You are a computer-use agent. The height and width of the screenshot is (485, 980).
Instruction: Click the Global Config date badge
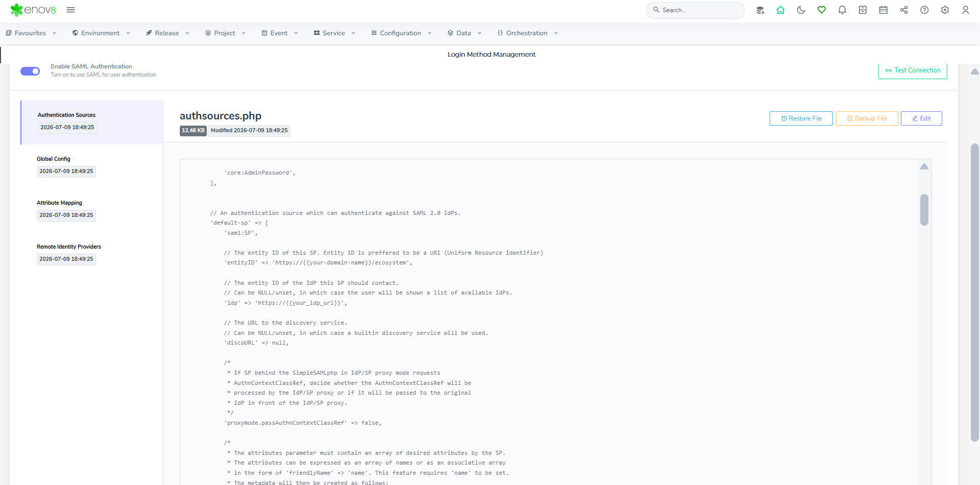click(66, 172)
